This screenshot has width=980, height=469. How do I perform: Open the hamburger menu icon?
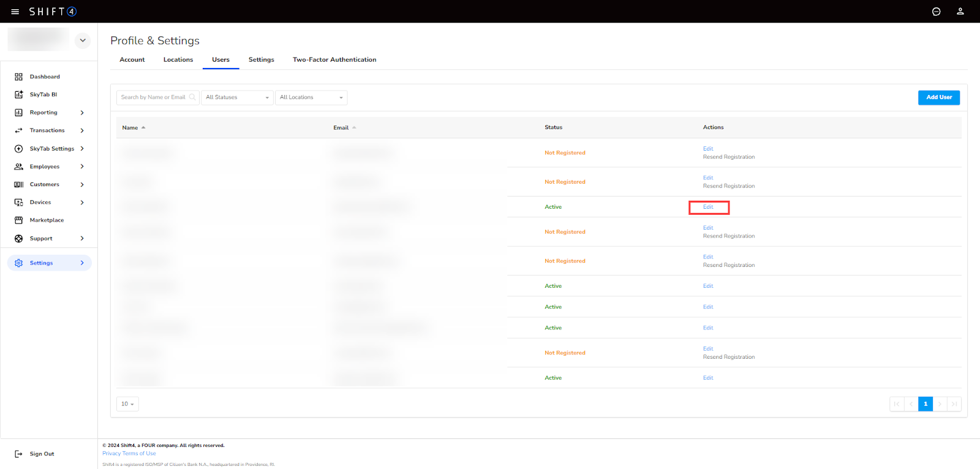15,12
